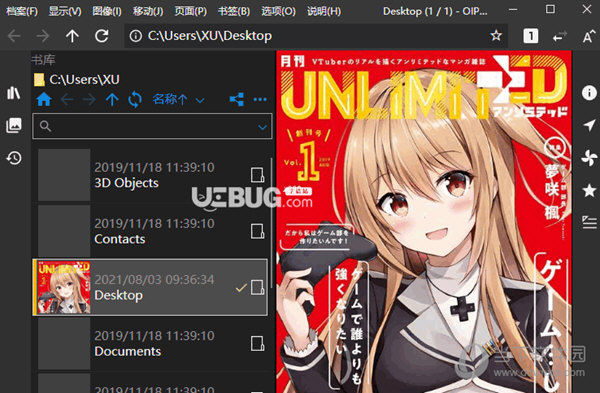Click the book icon on Contacts row
Image resolution: width=600 pixels, height=393 pixels.
point(257,231)
